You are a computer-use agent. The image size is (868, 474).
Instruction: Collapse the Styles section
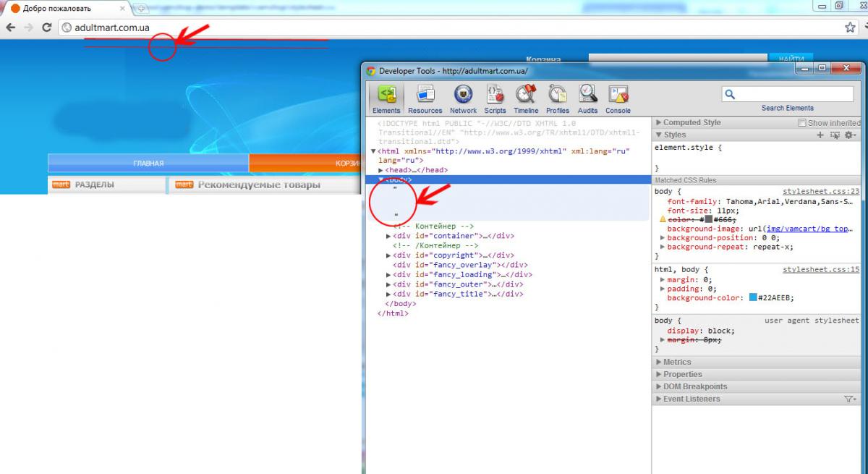pyautogui.click(x=659, y=135)
